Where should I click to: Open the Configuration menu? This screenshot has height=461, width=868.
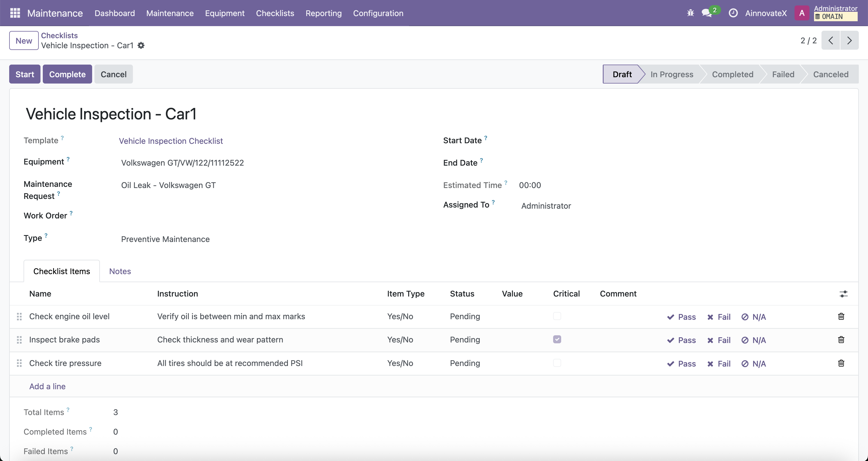378,13
